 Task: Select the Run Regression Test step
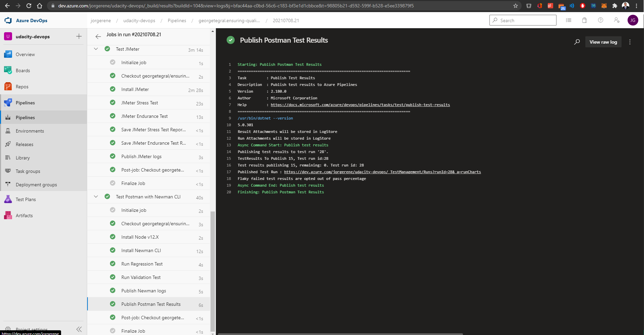pos(149,264)
